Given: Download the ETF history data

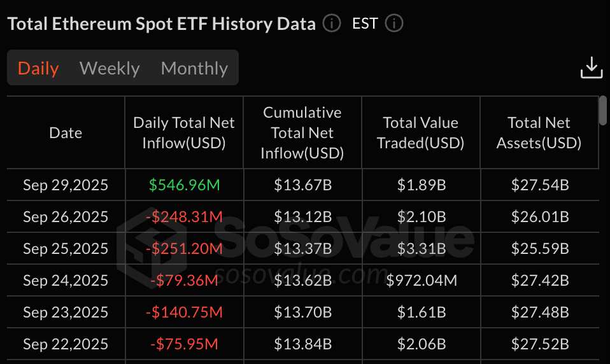Looking at the screenshot, I should [592, 67].
